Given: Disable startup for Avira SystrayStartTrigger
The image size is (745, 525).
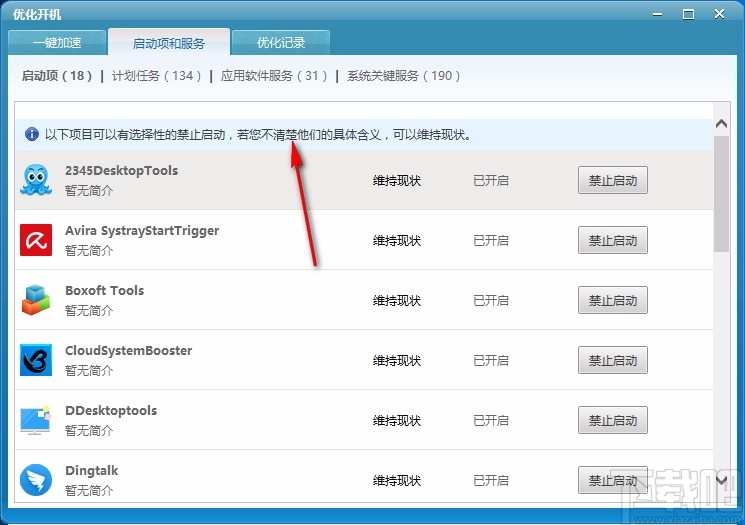Looking at the screenshot, I should coord(612,240).
